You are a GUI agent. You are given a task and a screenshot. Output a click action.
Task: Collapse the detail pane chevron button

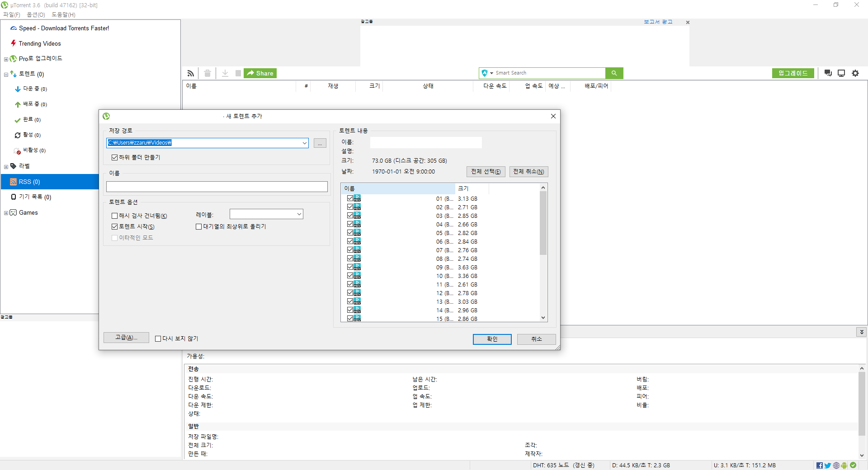tap(862, 332)
